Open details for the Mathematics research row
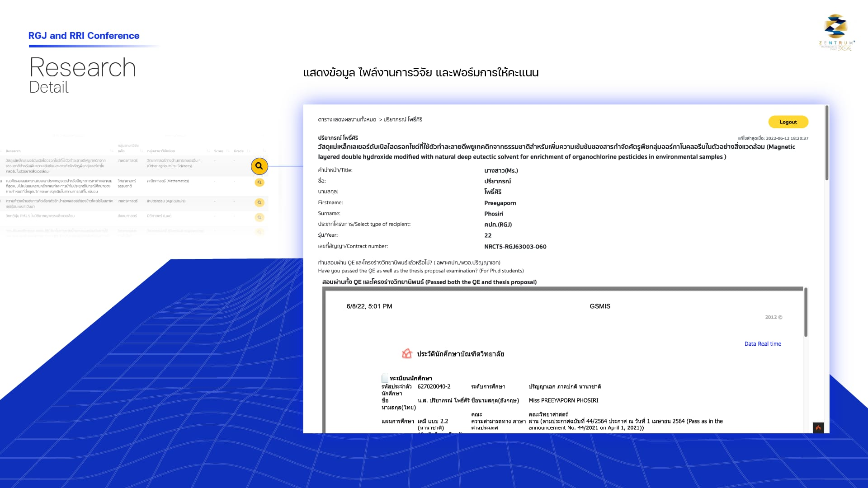This screenshot has height=488, width=868. click(259, 183)
